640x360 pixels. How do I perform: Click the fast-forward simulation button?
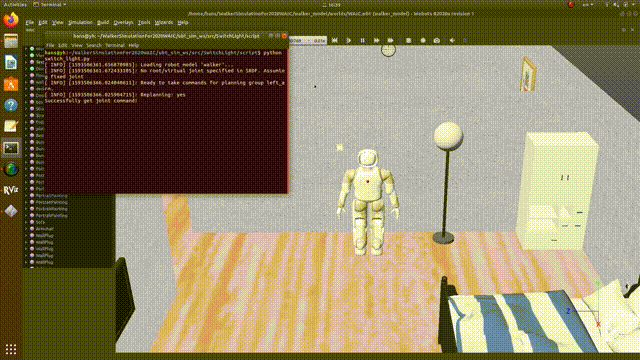[x=376, y=40]
